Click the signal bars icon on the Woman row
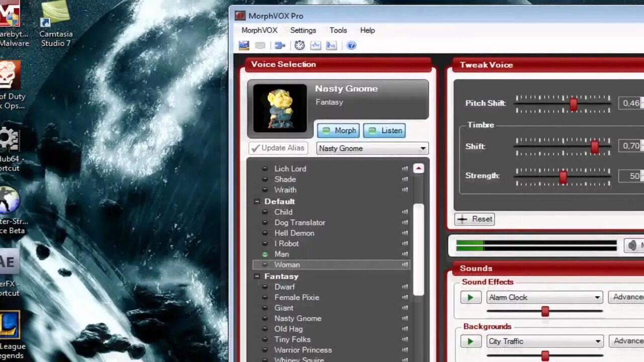Screen dimensions: 644x362 click(405, 264)
